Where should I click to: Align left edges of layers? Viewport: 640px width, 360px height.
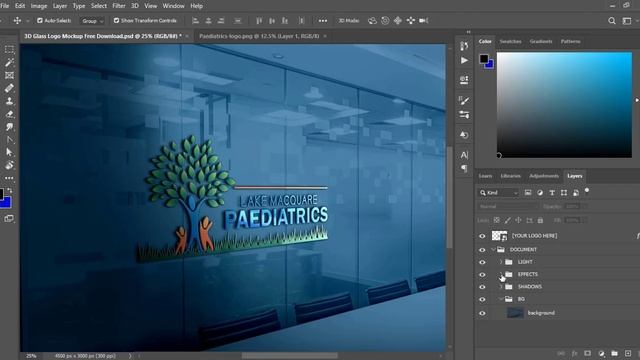(x=196, y=20)
